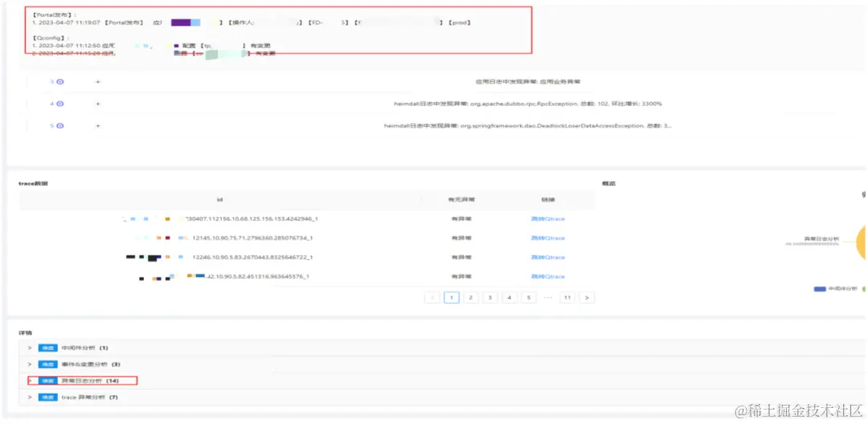Click the 事件&变更分析 (3) section title
The height and width of the screenshot is (424, 868).
tap(90, 365)
